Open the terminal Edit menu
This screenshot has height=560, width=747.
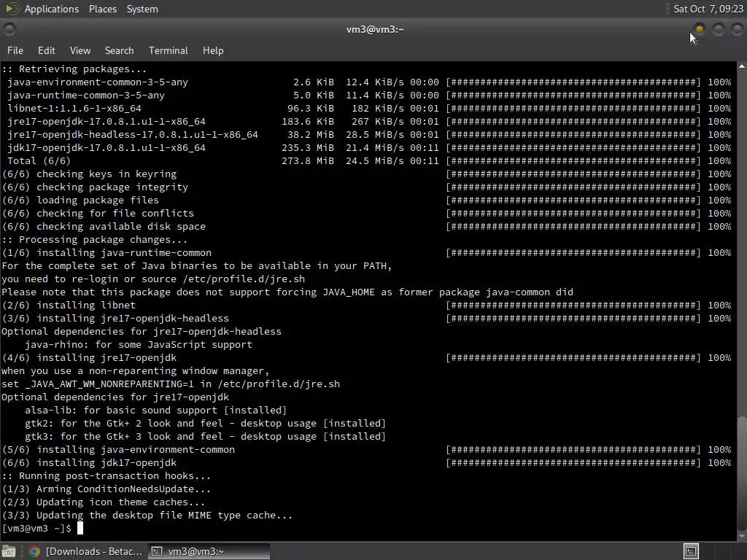pyautogui.click(x=46, y=50)
